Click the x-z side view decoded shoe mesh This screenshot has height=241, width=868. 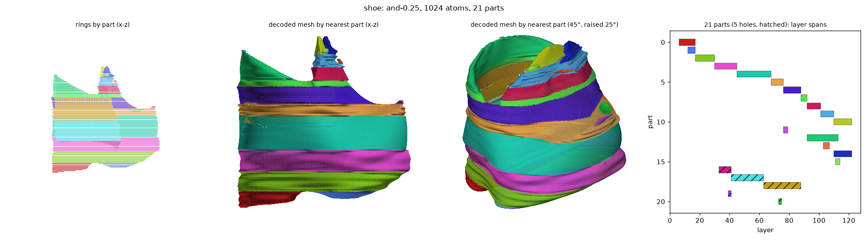coord(324,122)
